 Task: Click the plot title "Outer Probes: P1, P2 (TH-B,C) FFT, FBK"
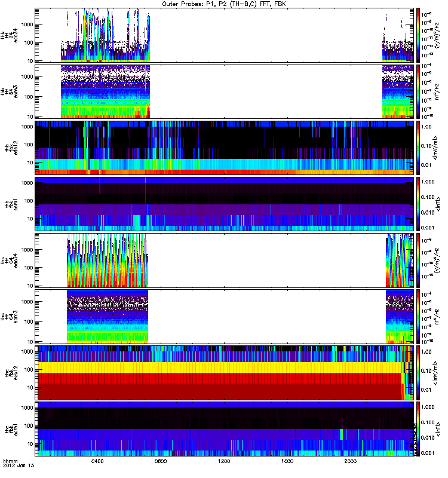(224, 4)
